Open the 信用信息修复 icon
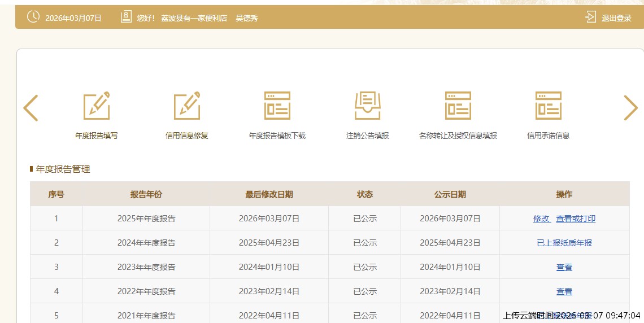644x323 pixels. [187, 106]
